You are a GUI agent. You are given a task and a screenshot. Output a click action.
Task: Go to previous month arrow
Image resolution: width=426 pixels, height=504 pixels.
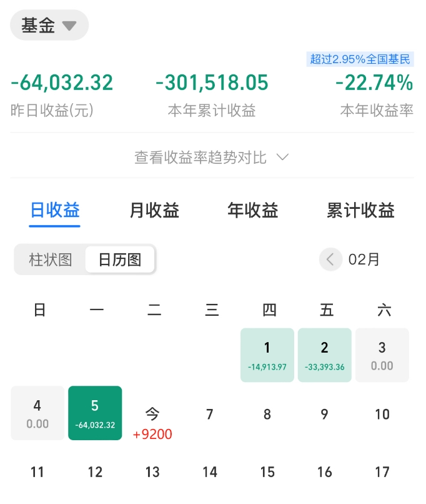tap(330, 260)
